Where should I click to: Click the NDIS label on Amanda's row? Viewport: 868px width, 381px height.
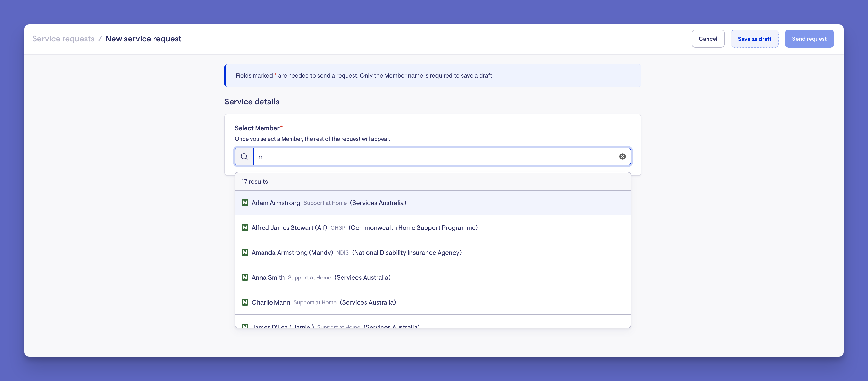click(342, 253)
